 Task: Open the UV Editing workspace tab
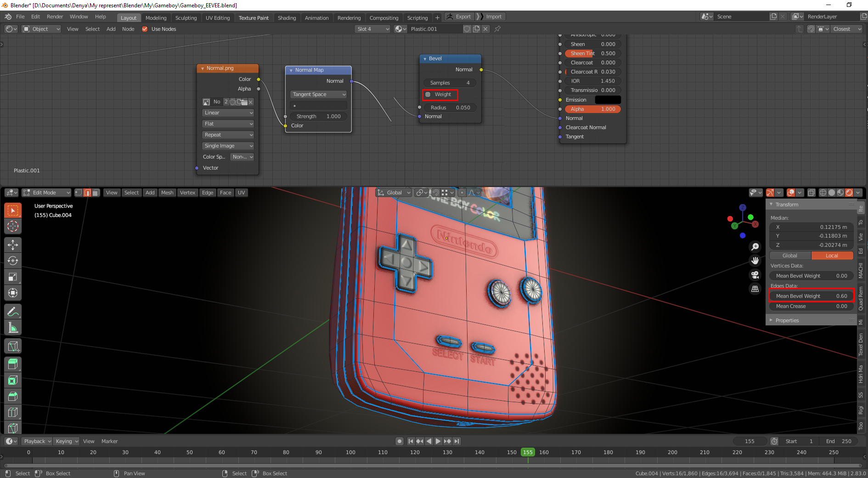pyautogui.click(x=218, y=17)
